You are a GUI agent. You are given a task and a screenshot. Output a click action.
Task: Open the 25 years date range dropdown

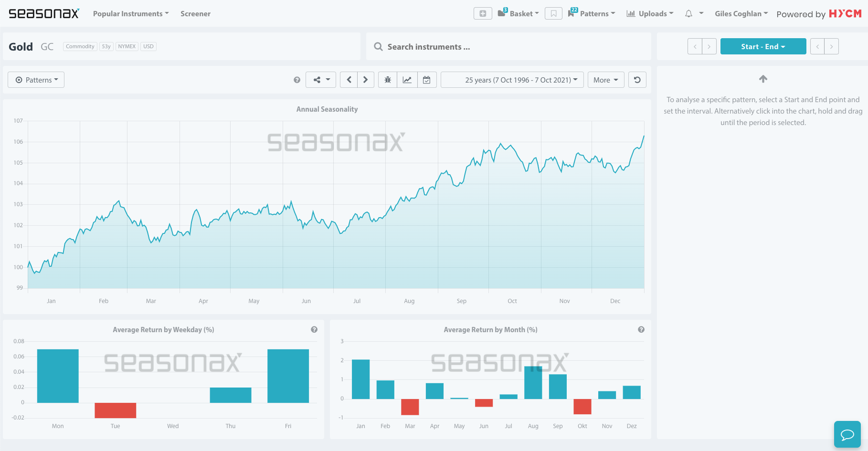pyautogui.click(x=512, y=80)
